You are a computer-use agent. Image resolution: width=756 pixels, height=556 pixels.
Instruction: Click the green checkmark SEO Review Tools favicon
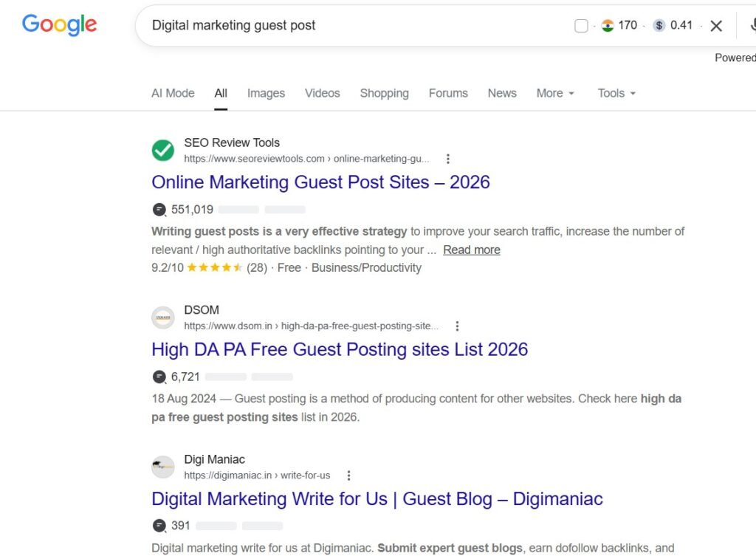[163, 150]
